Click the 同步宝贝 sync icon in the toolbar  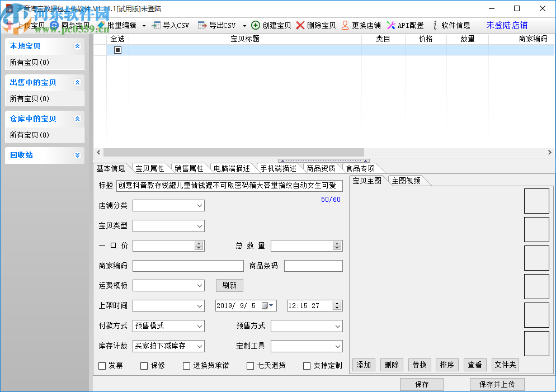click(54, 25)
